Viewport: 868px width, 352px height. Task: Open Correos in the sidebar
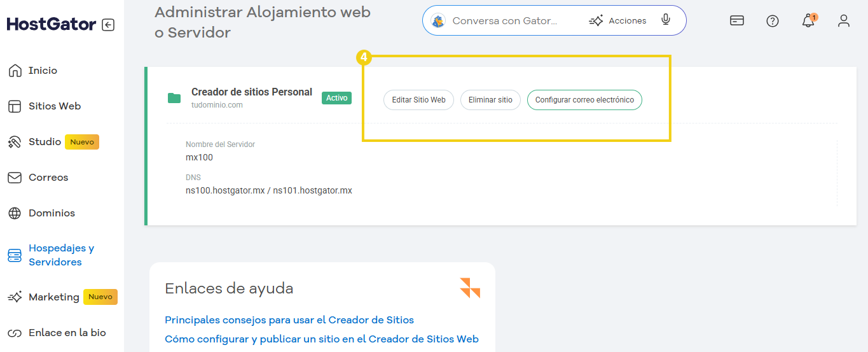pos(48,178)
